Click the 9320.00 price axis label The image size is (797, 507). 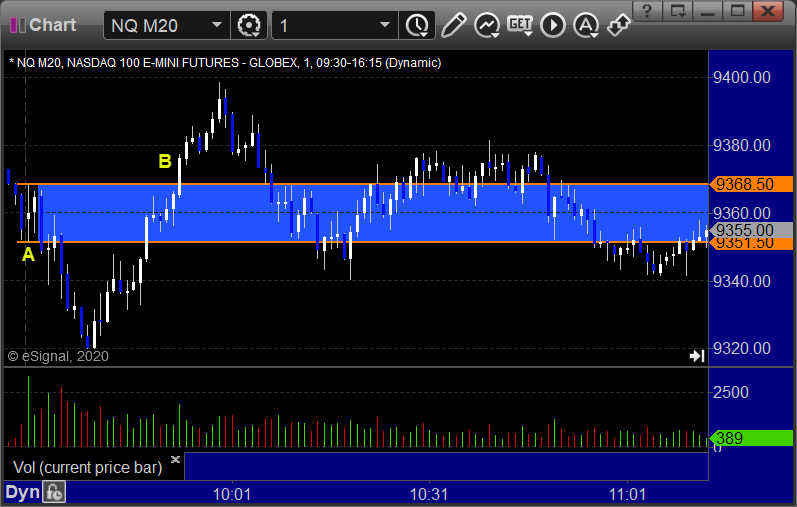click(742, 348)
